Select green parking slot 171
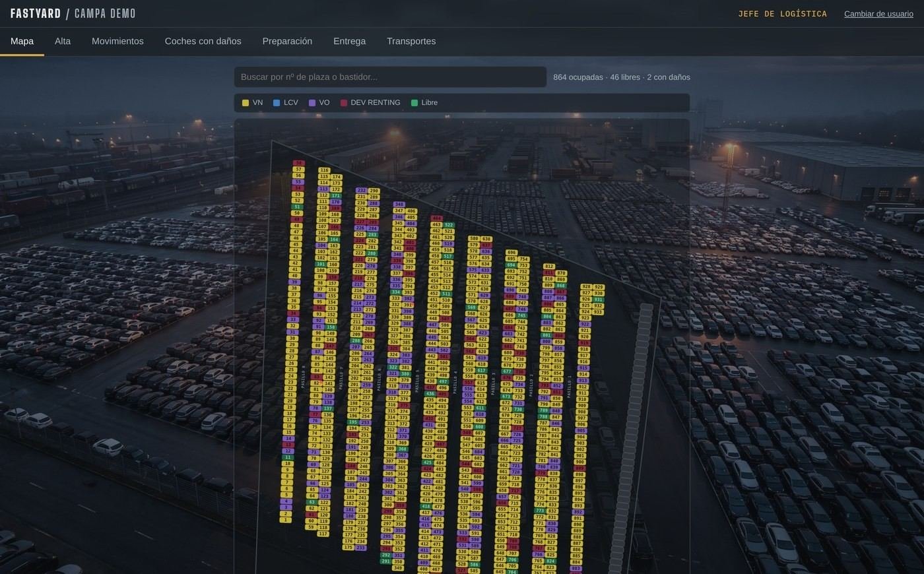The height and width of the screenshot is (574, 924). [x=336, y=196]
